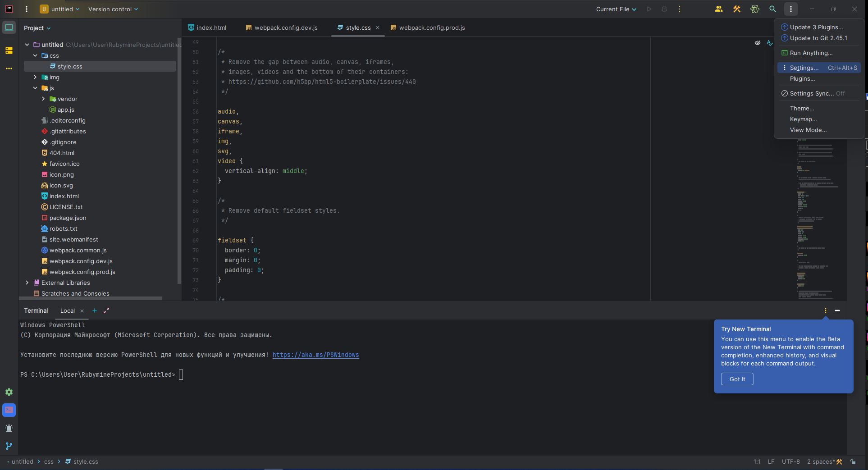The height and width of the screenshot is (470, 868).
Task: Open package.json in the project tree
Action: pos(68,218)
